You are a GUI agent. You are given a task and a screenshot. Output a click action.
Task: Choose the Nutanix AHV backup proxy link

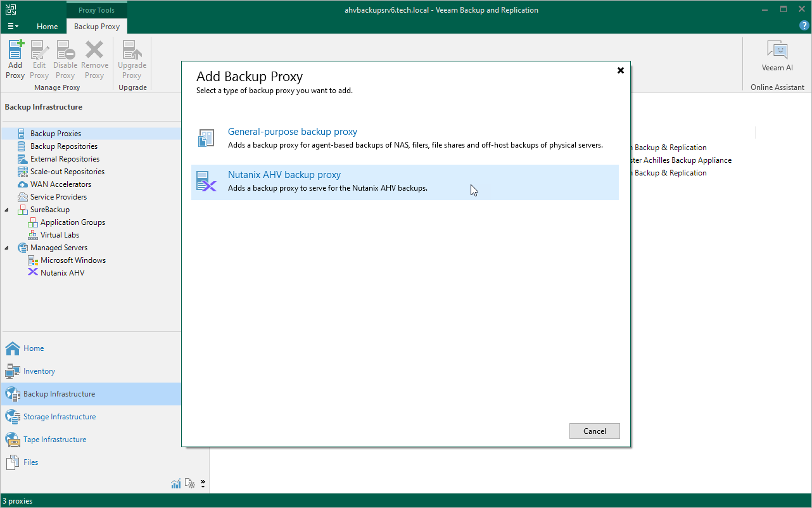(x=284, y=175)
